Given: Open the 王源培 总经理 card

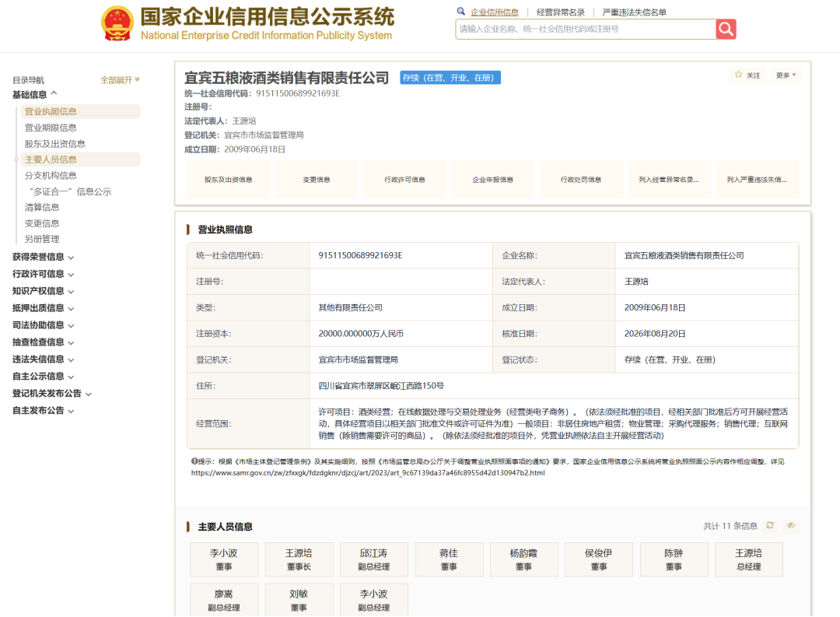Looking at the screenshot, I should [x=748, y=559].
